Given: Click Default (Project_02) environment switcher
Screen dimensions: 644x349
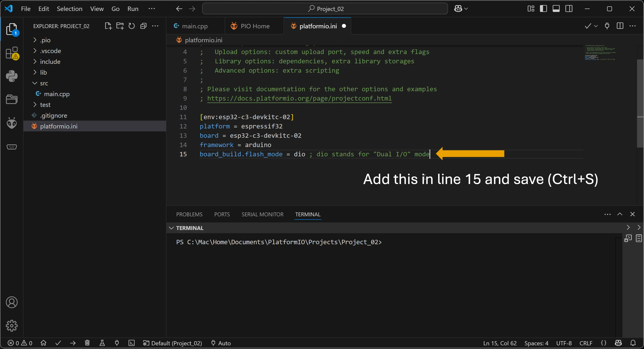Looking at the screenshot, I should click(172, 343).
